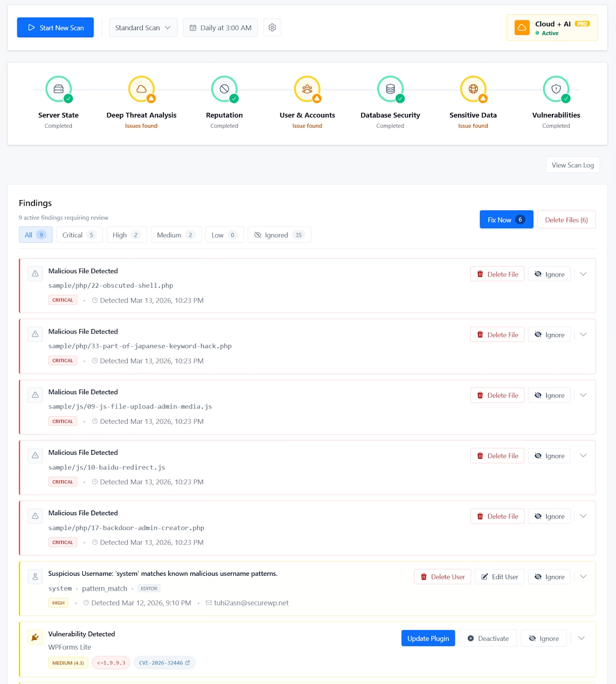Screen dimensions: 616x684
Task: Delete file 33-part-of-japanese-keyword-hack.php
Action: coord(497,335)
